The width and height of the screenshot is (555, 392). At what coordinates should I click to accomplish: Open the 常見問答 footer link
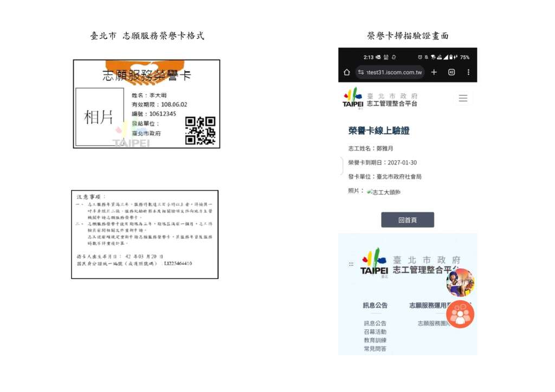tap(375, 349)
